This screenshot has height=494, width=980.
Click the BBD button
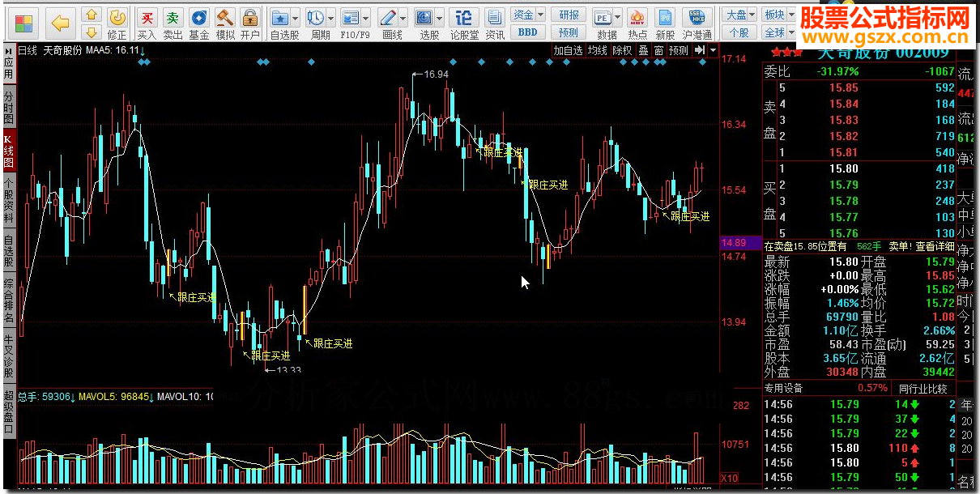pos(527,32)
